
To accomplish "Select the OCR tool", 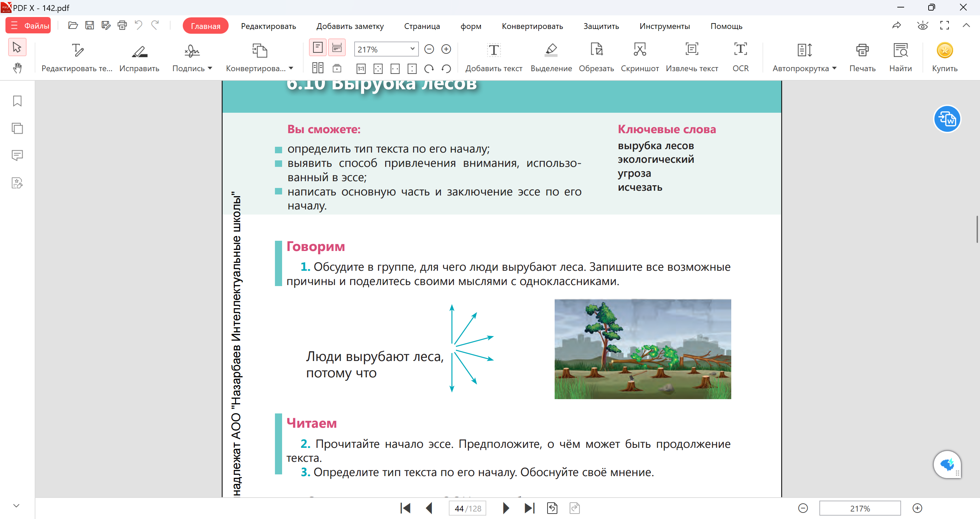I will click(x=740, y=57).
